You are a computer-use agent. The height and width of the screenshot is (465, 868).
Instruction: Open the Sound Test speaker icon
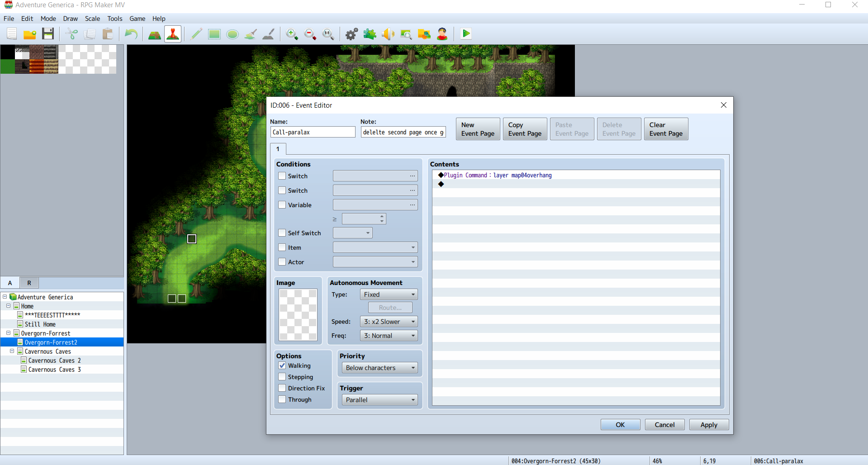388,34
